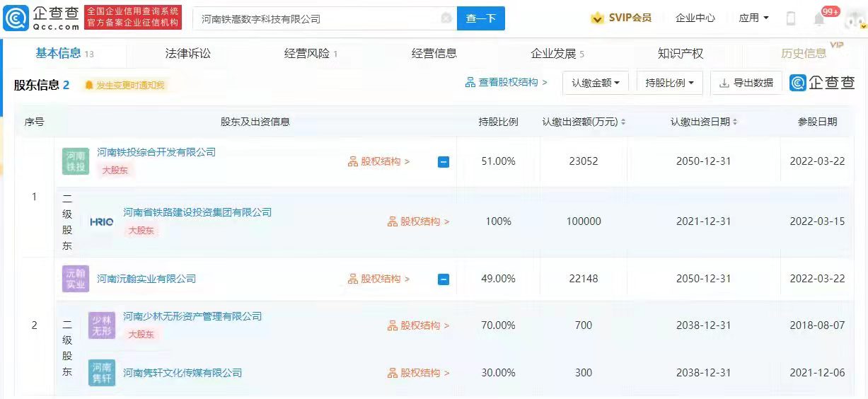Open the Qcc.com logo homepage
The width and height of the screenshot is (868, 399).
[41, 18]
